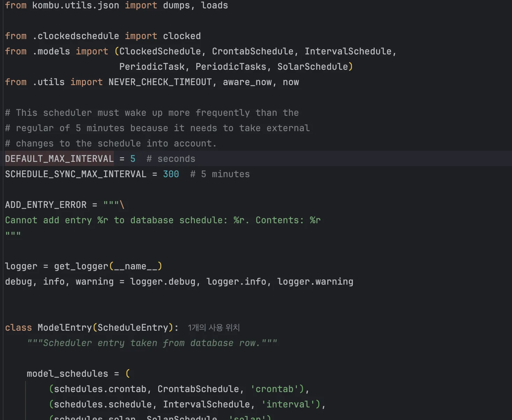Click the 'crontab' string literal
The height and width of the screenshot is (420, 512).
click(x=276, y=389)
